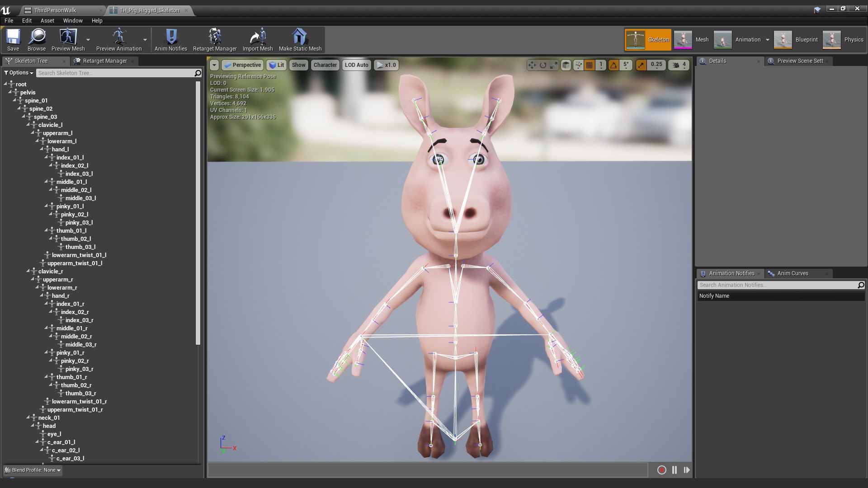The image size is (868, 488).
Task: Open the camera speed dropdown
Action: 679,65
